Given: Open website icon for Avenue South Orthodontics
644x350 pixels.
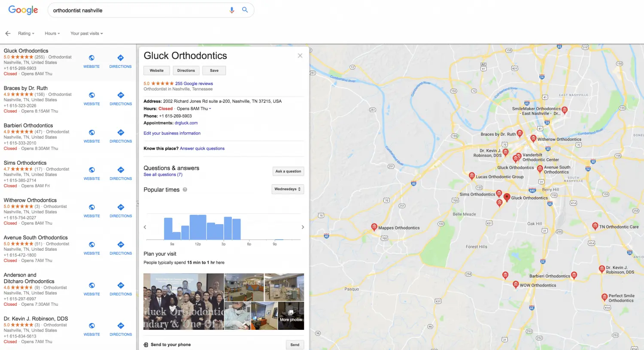Looking at the screenshot, I should pyautogui.click(x=91, y=244).
